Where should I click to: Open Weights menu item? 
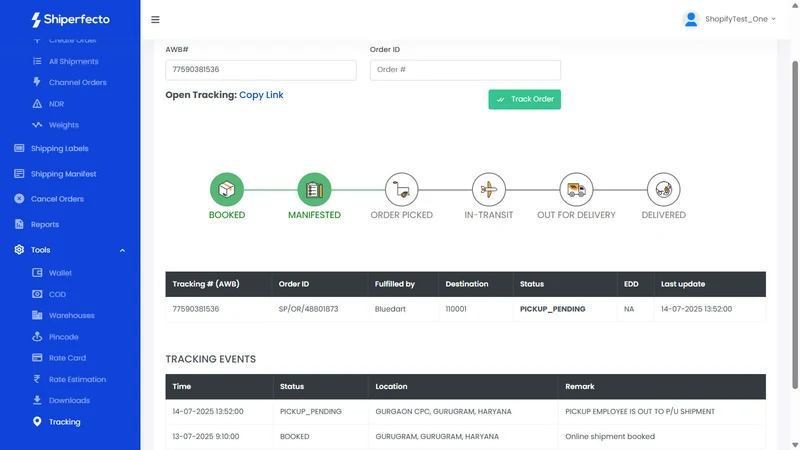coord(64,124)
